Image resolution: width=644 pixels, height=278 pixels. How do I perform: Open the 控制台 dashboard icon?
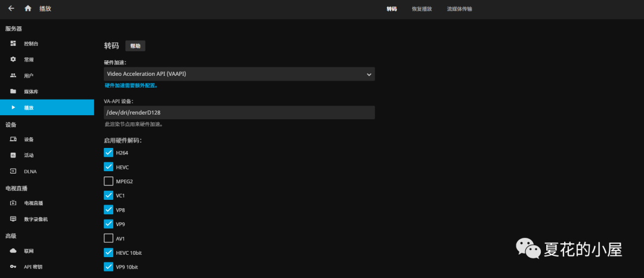click(x=13, y=44)
